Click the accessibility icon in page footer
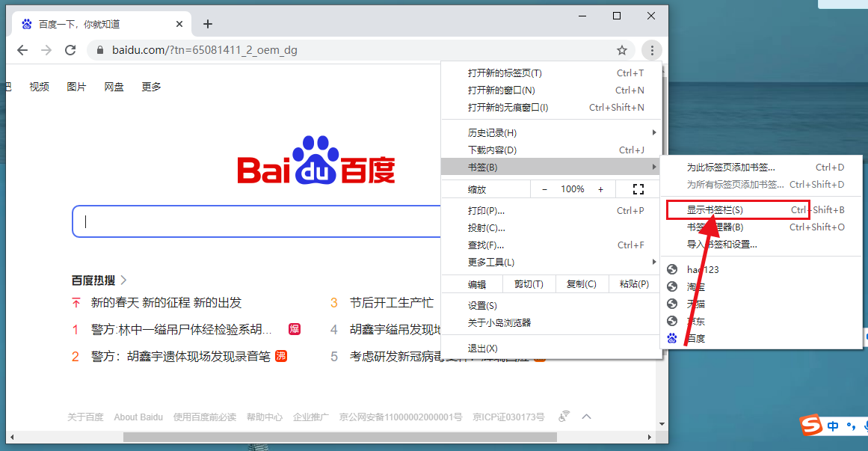Image resolution: width=868 pixels, height=451 pixels. coord(564,417)
